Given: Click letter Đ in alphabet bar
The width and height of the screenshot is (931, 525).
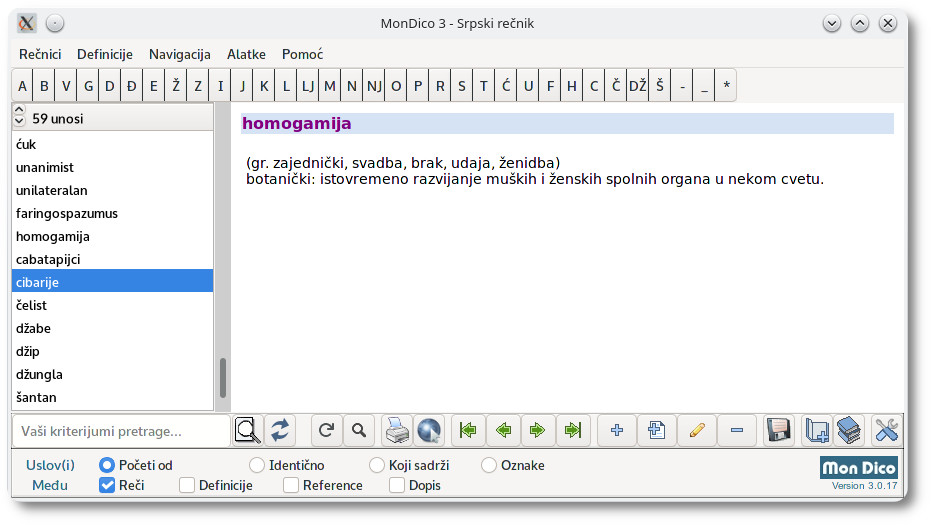Looking at the screenshot, I should pos(132,86).
